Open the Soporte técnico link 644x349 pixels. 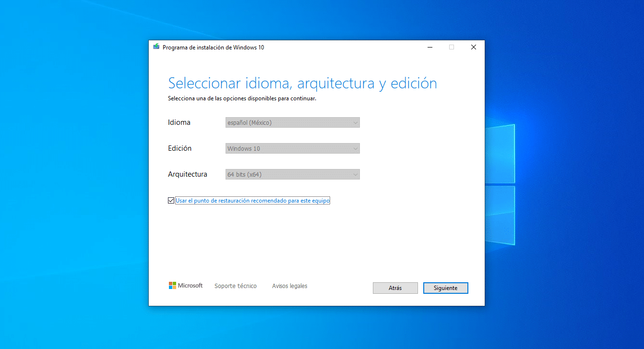click(235, 286)
